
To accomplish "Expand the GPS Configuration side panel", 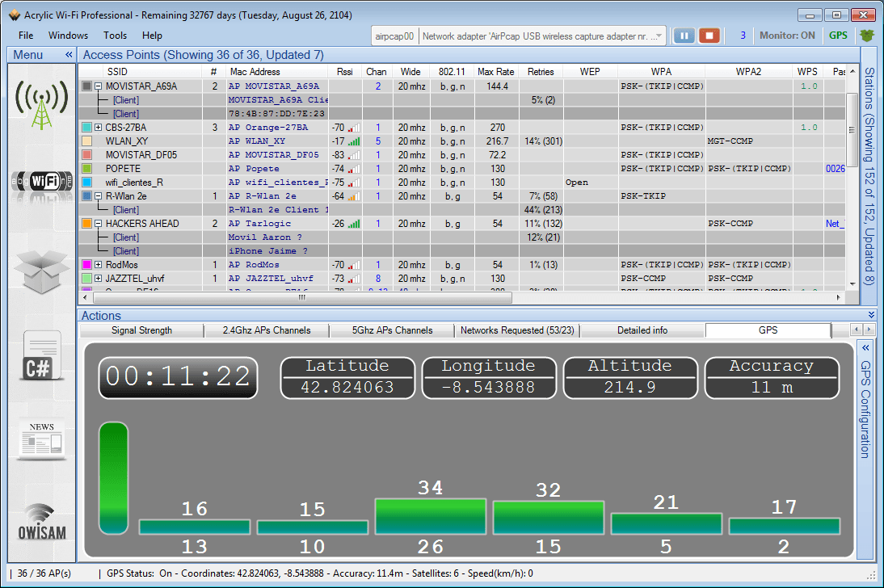I will [865, 348].
